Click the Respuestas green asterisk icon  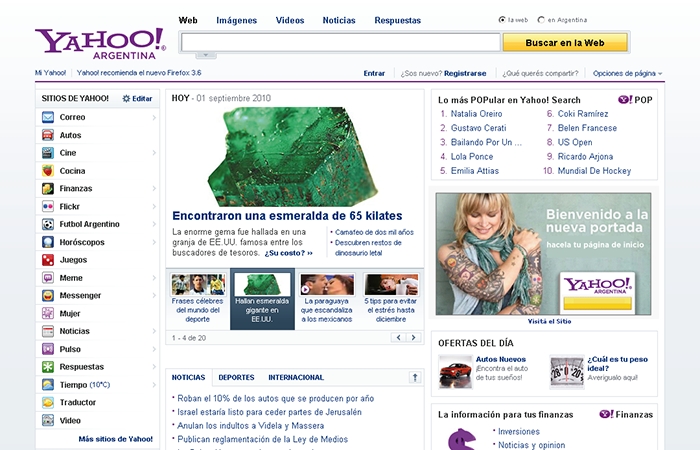pos(48,367)
